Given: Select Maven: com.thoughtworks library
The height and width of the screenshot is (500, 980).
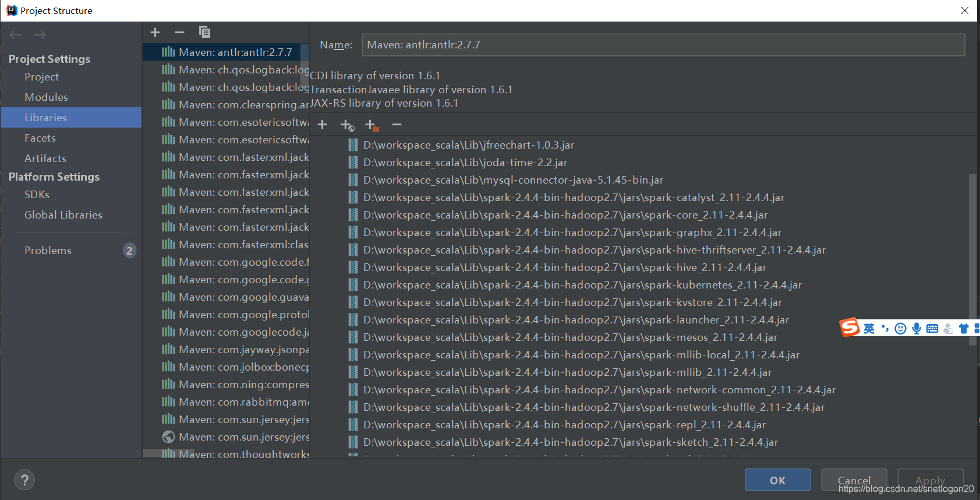Looking at the screenshot, I should click(x=226, y=453).
